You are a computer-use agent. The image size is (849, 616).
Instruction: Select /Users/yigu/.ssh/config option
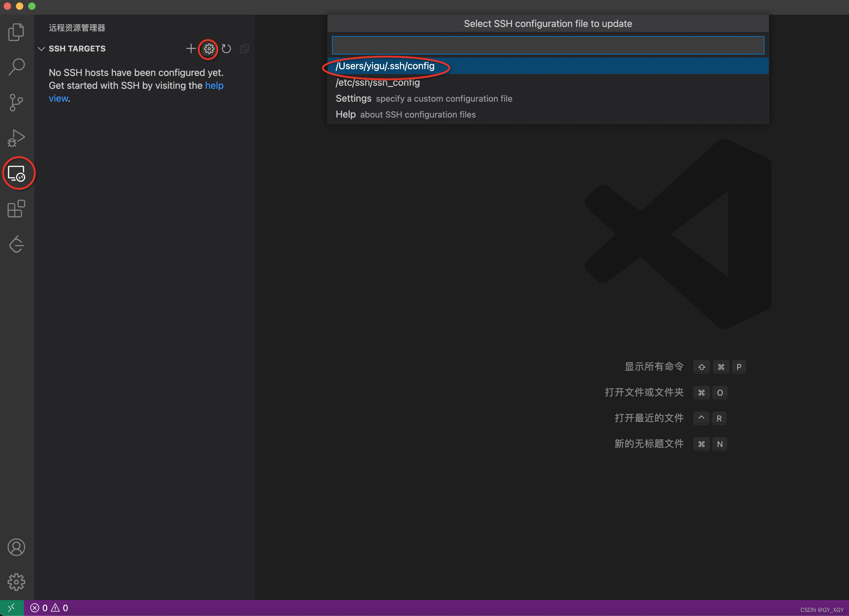pyautogui.click(x=385, y=66)
